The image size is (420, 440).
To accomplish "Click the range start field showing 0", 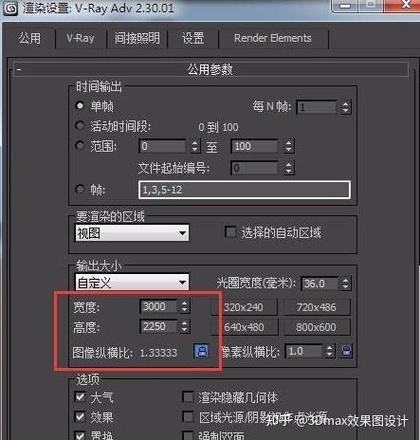I will pos(162,146).
